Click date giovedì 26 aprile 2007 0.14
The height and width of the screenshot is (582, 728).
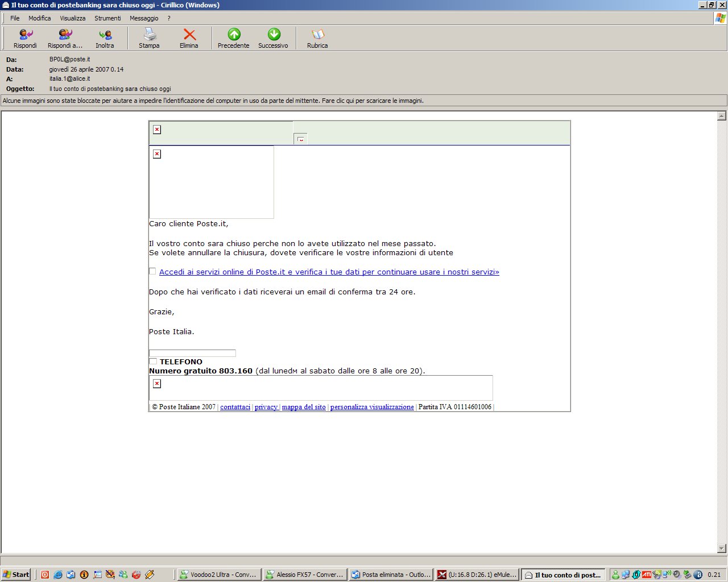pyautogui.click(x=86, y=69)
